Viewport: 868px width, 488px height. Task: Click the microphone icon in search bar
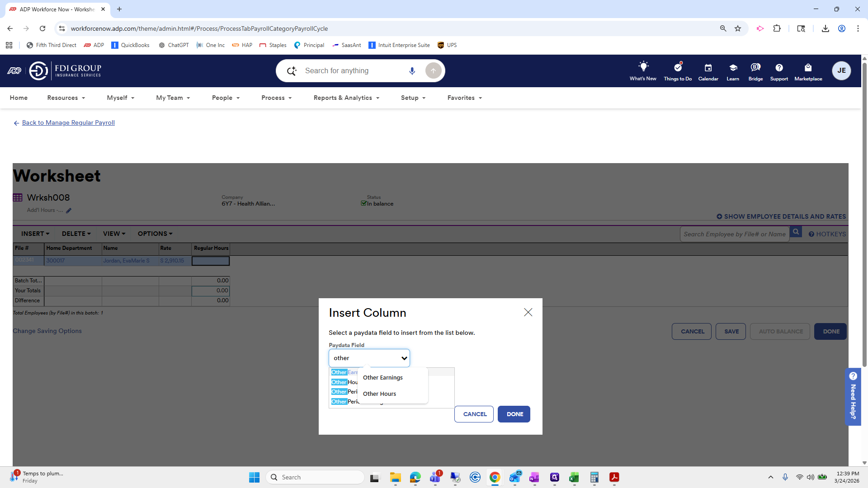click(x=412, y=71)
